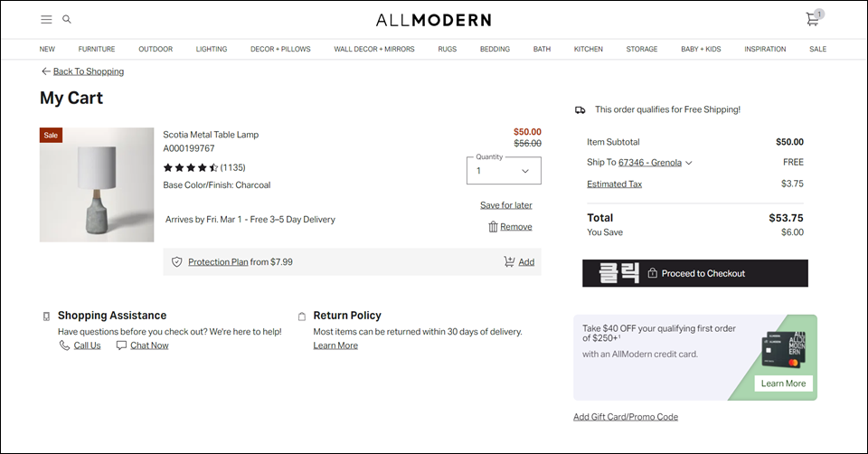The height and width of the screenshot is (454, 868).
Task: Click credit card offer Learn More button
Action: pos(783,383)
